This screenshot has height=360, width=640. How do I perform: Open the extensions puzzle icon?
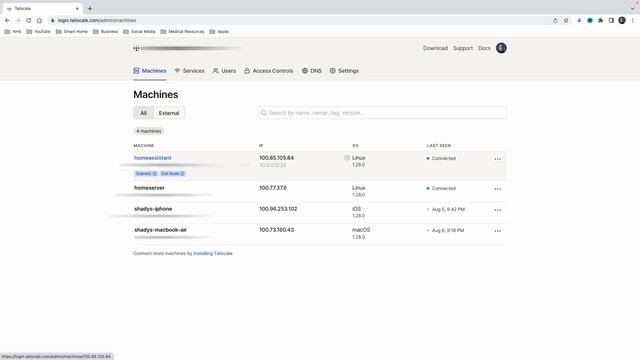600,20
